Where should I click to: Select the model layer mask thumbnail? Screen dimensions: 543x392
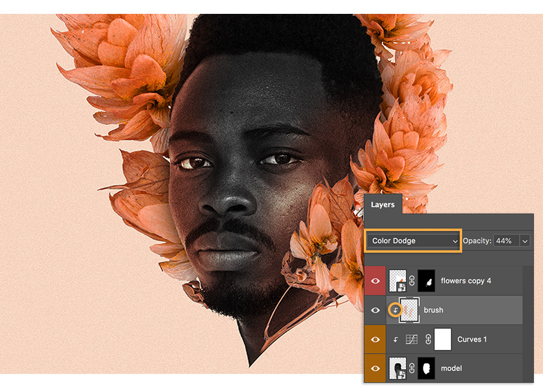click(427, 368)
